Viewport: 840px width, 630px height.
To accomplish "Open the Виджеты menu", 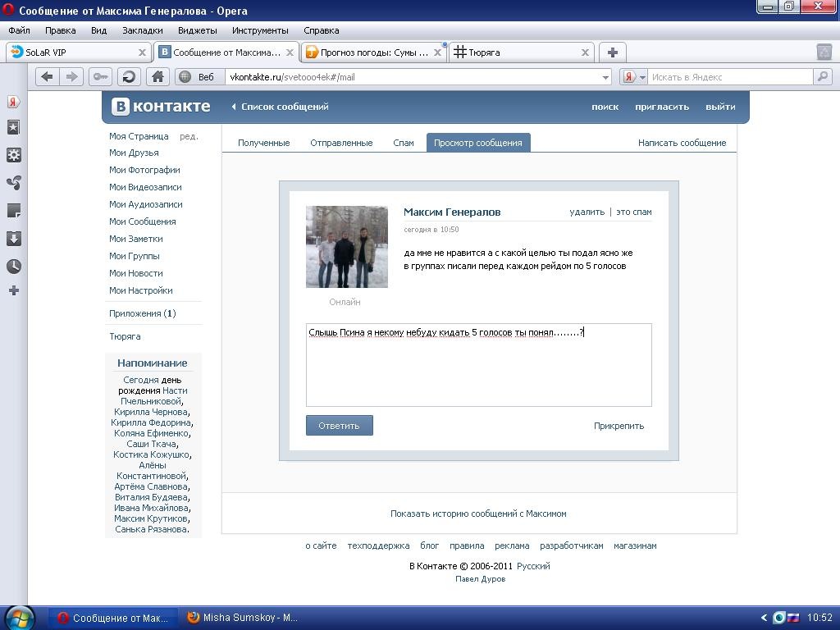I will pos(197,30).
